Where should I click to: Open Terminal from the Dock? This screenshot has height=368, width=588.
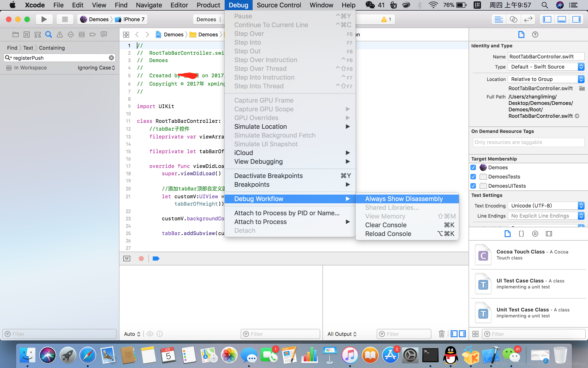[x=430, y=355]
